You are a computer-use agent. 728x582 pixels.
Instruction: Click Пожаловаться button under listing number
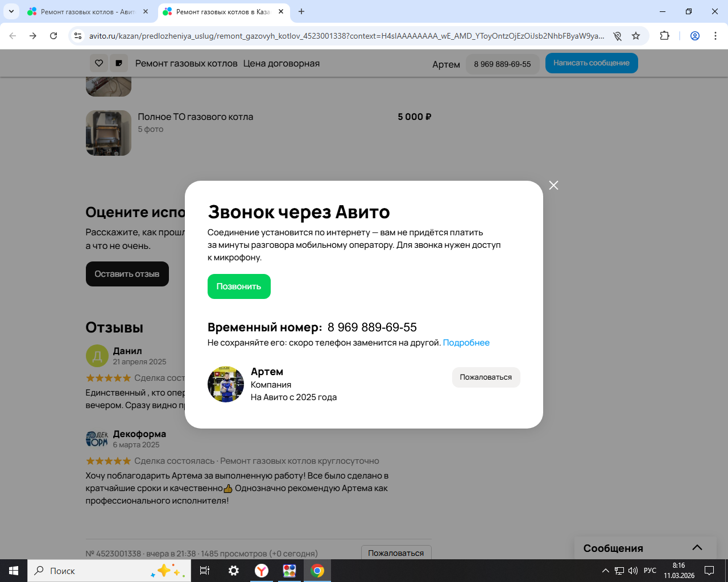[396, 553]
